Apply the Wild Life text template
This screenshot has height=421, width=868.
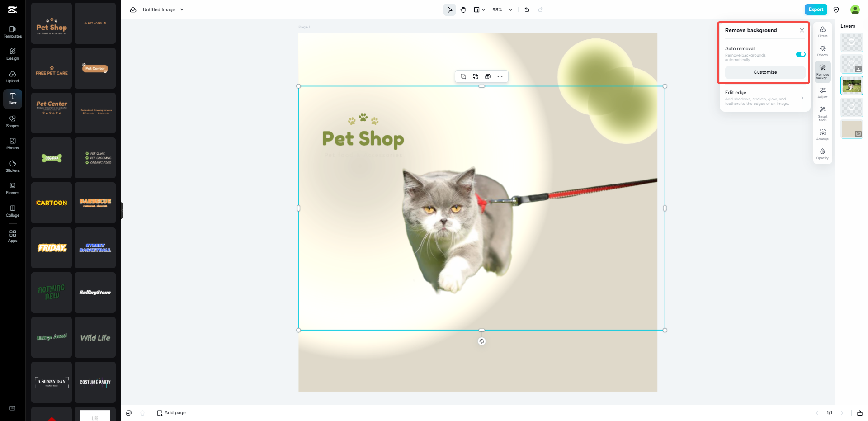pyautogui.click(x=95, y=337)
